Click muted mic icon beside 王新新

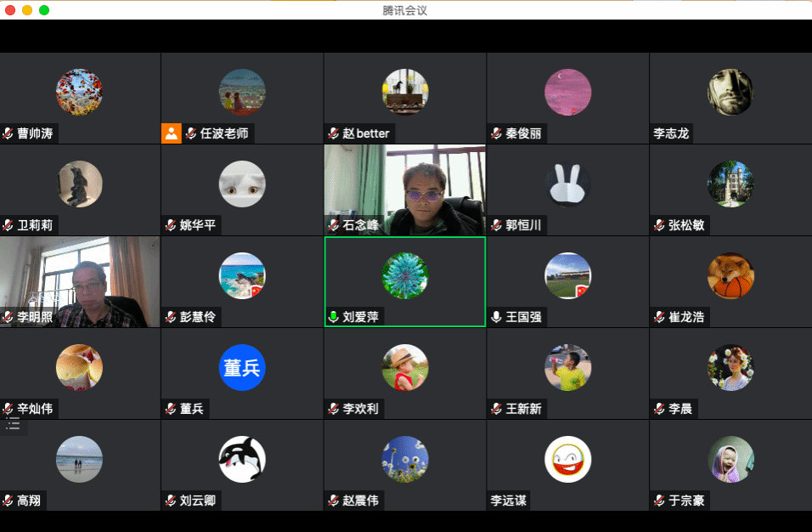(496, 409)
